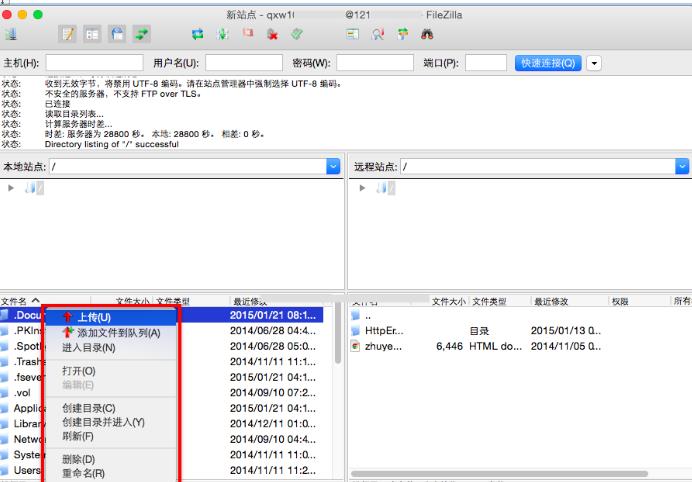Toggle synchronized browsing

[x=402, y=34]
